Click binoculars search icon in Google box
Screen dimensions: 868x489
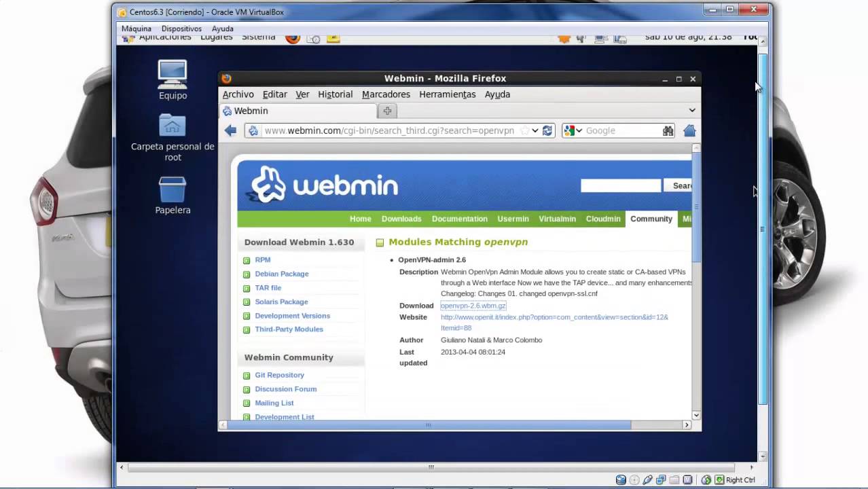coord(668,130)
